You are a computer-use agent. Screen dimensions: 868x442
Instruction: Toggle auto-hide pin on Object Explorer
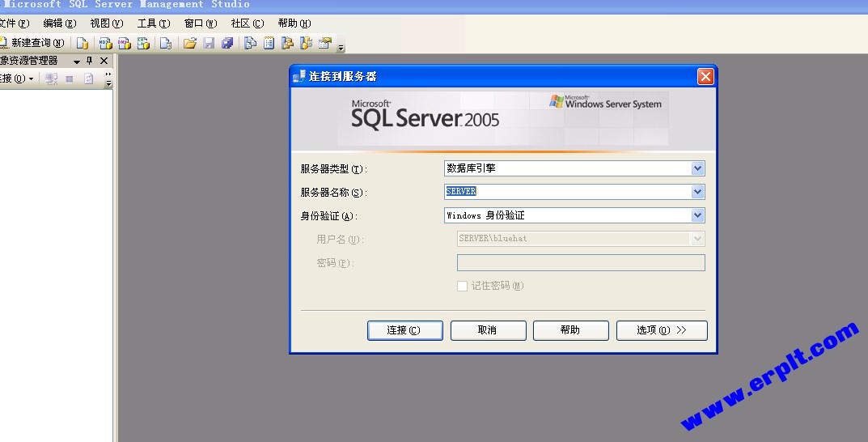(90, 61)
